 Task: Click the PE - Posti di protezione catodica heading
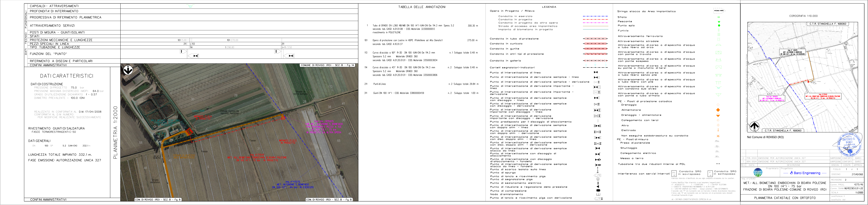click(x=645, y=101)
